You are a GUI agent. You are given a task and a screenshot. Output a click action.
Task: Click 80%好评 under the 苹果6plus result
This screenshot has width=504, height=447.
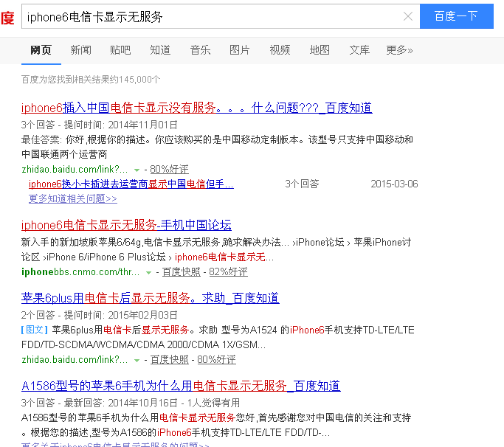[x=217, y=360]
